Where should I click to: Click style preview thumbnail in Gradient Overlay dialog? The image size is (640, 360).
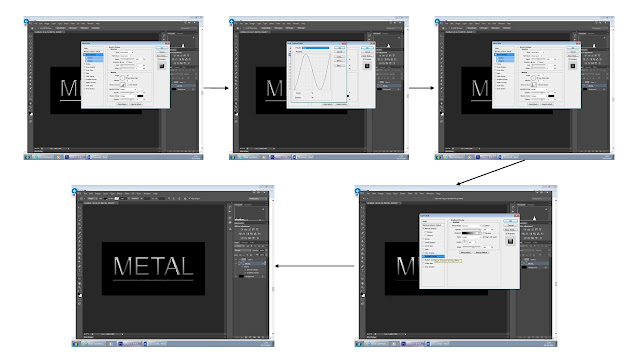click(x=510, y=241)
